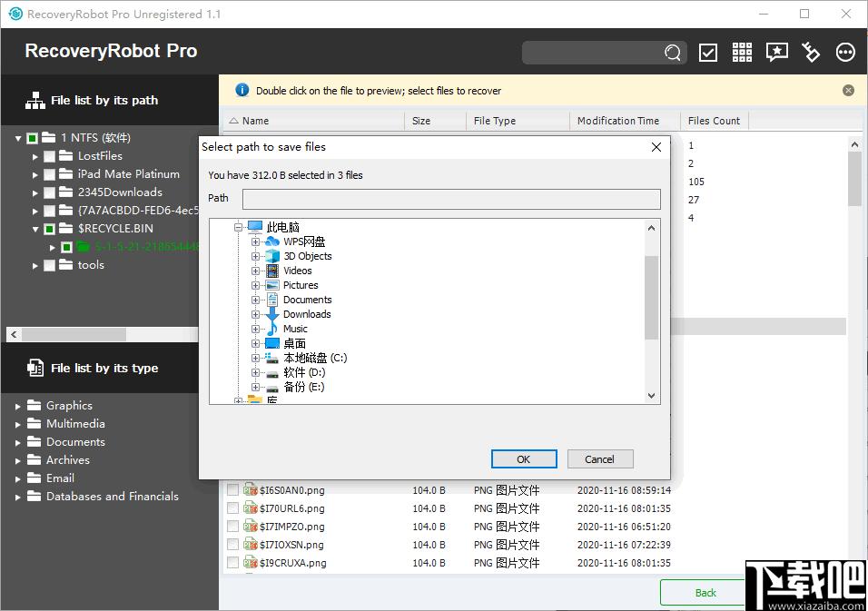Sort by Name column header
This screenshot has width=868, height=611.
[x=314, y=121]
